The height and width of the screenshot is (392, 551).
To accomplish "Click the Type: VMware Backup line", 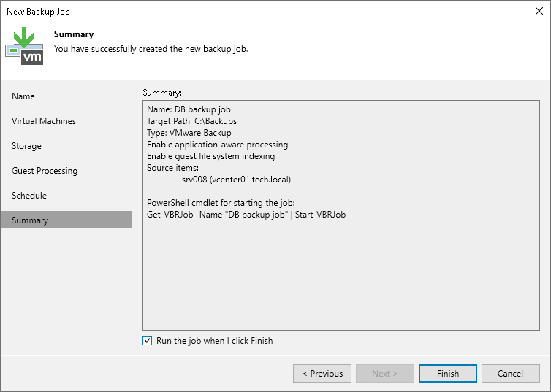I will (x=189, y=133).
